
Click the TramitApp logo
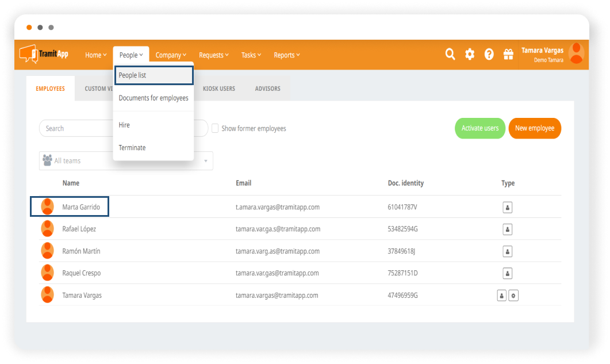tap(44, 54)
